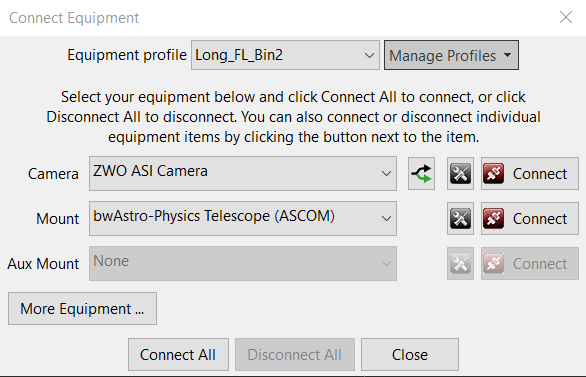Dismiss the window using the X
Image resolution: width=586 pixels, height=377 pixels.
(x=566, y=17)
